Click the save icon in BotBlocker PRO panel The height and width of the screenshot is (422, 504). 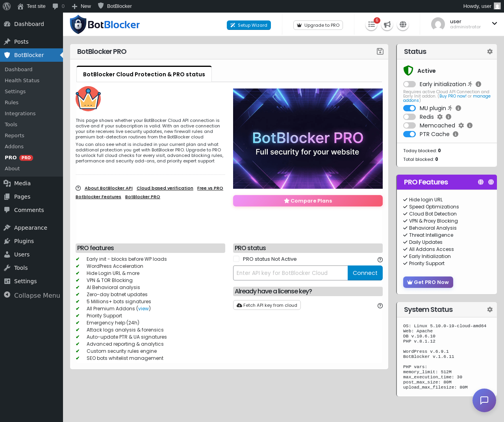click(380, 52)
